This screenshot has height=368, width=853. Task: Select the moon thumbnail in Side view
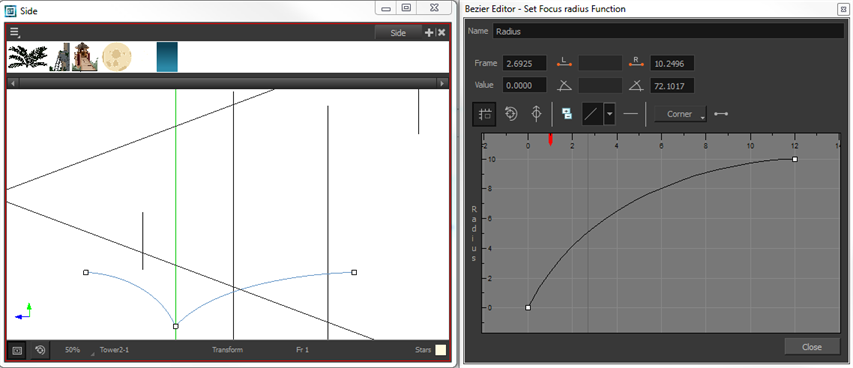click(x=117, y=57)
